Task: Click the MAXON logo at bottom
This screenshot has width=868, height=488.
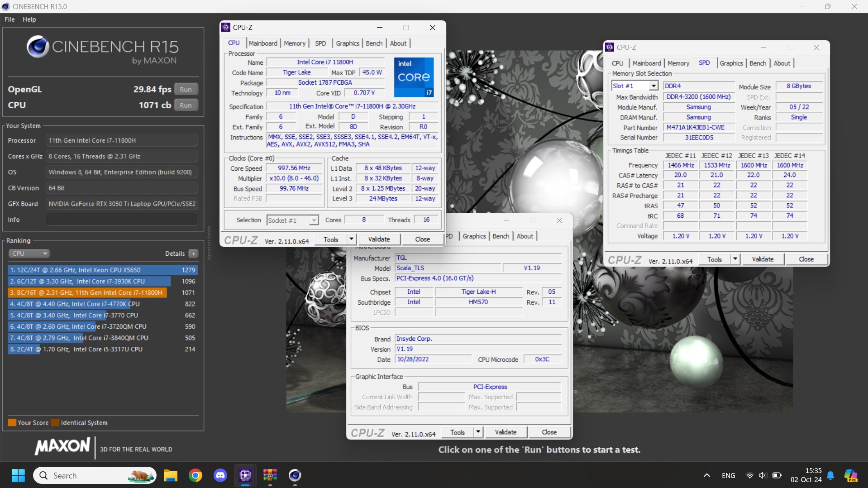Action: pos(62,446)
